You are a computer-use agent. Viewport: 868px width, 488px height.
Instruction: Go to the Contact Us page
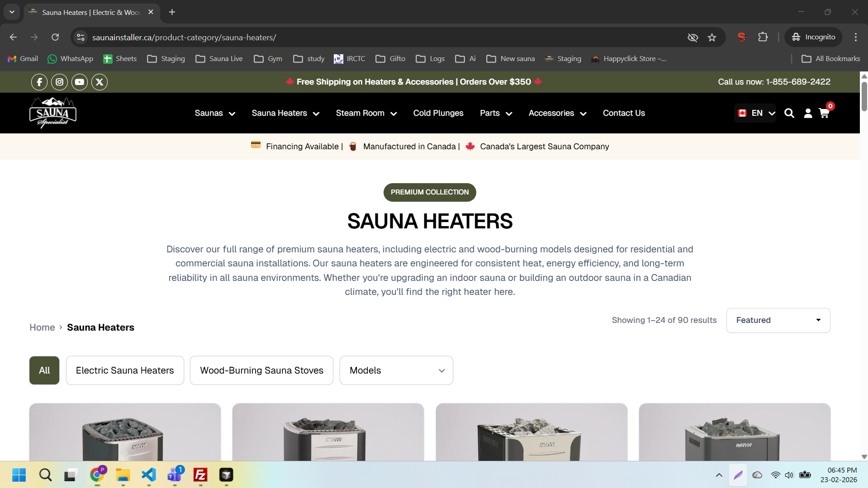624,113
